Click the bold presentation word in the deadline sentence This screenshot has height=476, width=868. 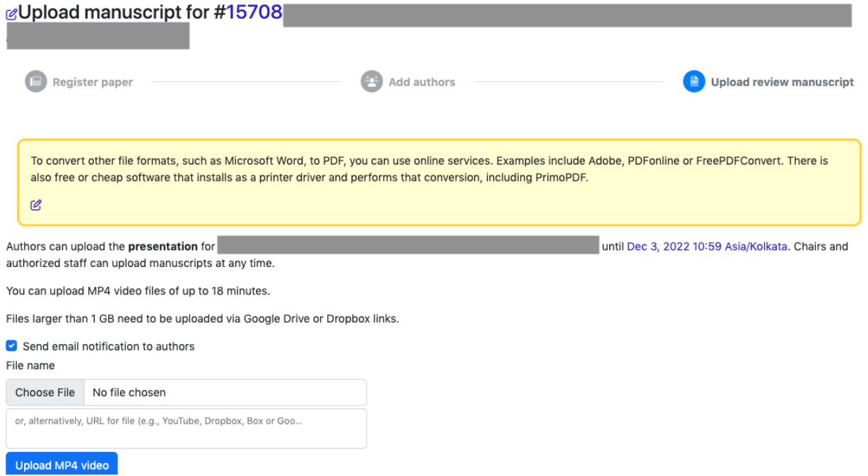[x=163, y=246]
